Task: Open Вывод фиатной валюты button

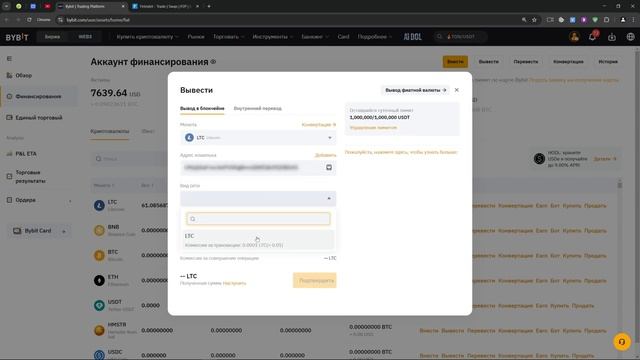Action: click(416, 90)
